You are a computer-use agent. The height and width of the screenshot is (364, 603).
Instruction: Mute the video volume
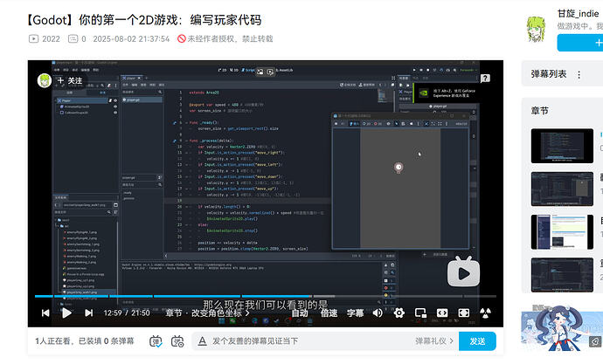tap(378, 312)
